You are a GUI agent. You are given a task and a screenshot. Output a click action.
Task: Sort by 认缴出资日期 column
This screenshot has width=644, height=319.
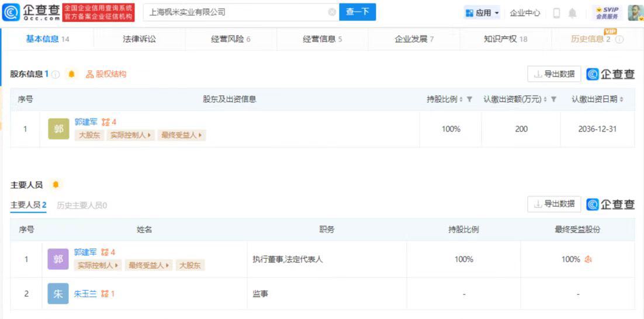point(621,100)
